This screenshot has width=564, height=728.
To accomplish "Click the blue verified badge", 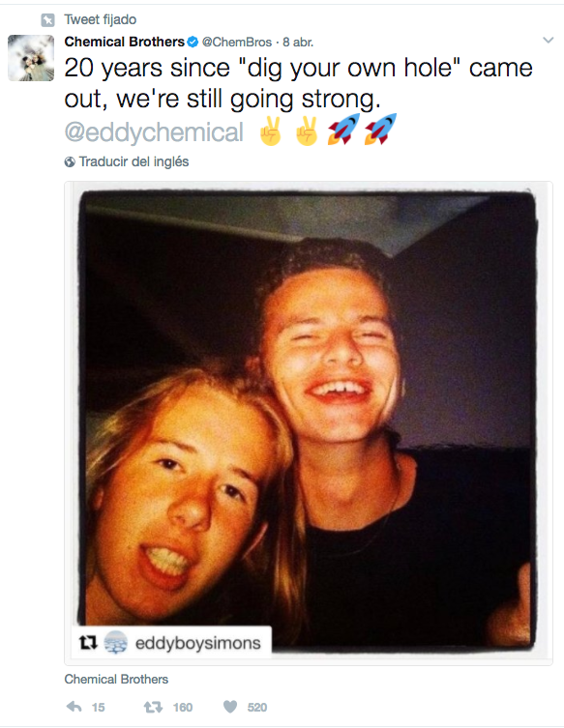I will pos(193,42).
